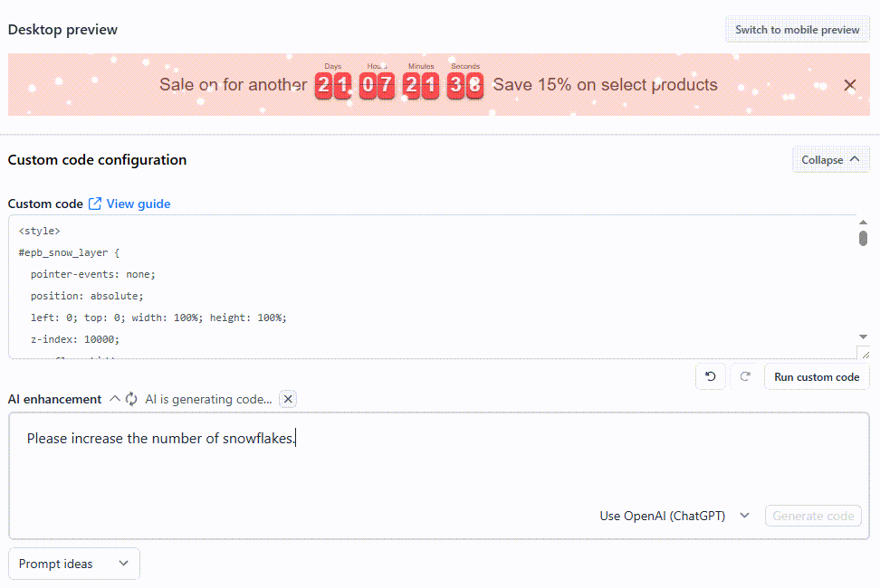This screenshot has height=588, width=880.
Task: Cancel AI code generation with X
Action: tap(288, 399)
